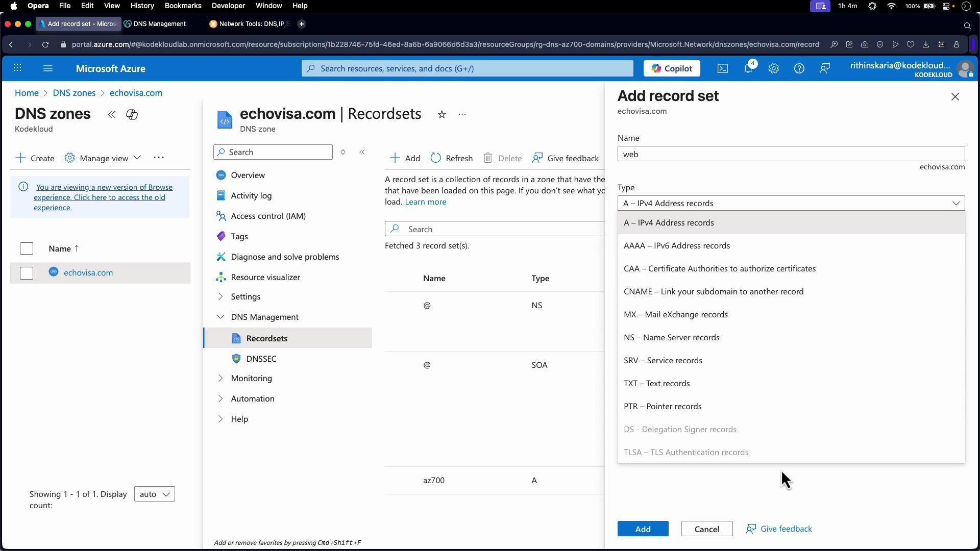This screenshot has height=551, width=980.
Task: Open the Display count auto dropdown
Action: click(x=154, y=494)
